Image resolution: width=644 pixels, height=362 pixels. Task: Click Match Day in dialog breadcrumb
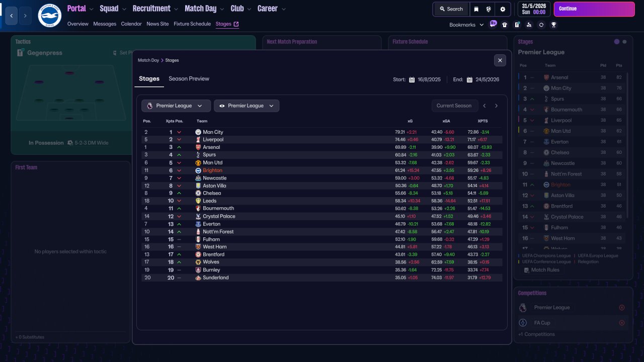tap(148, 60)
